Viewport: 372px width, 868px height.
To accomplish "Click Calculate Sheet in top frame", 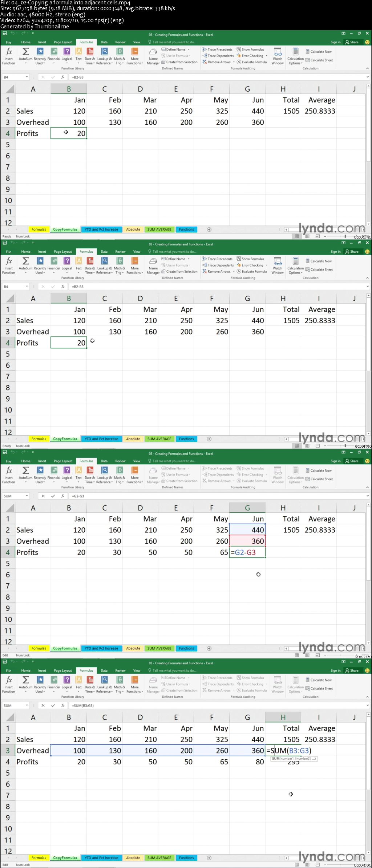I will [x=319, y=60].
